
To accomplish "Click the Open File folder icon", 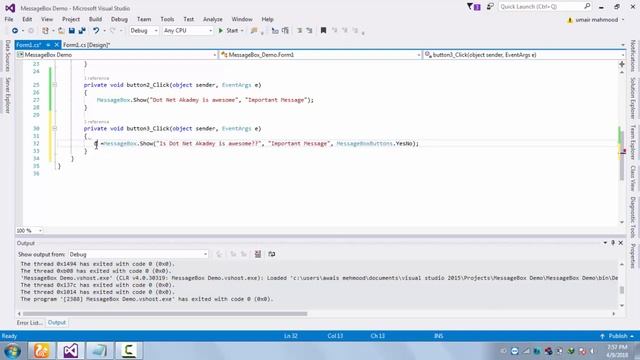I will (x=61, y=31).
